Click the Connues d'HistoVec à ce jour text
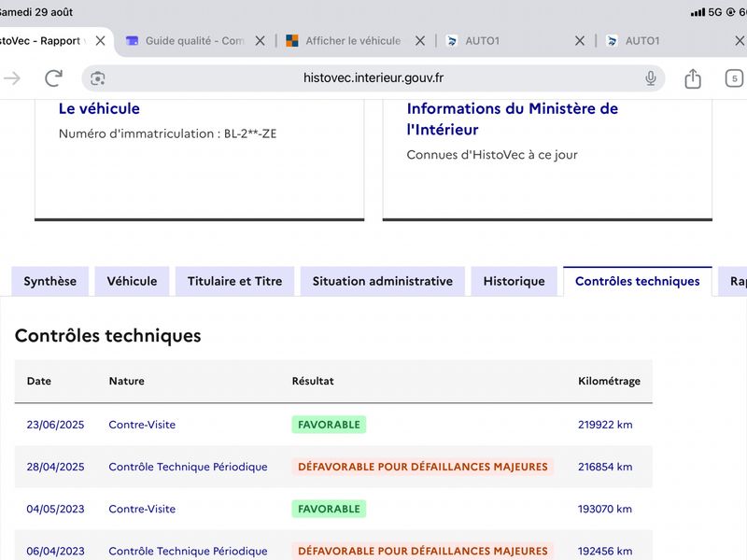The height and width of the screenshot is (560, 747). [x=492, y=155]
